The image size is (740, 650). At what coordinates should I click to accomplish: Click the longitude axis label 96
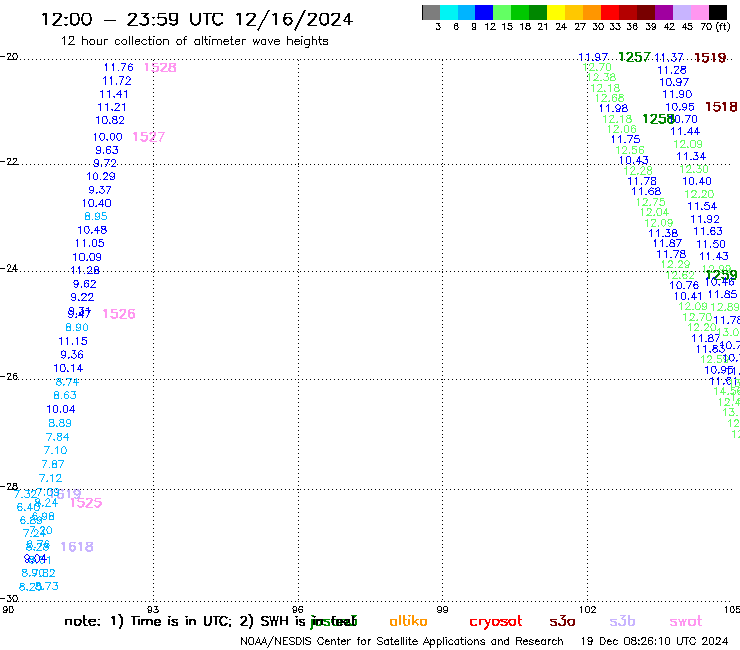click(298, 609)
